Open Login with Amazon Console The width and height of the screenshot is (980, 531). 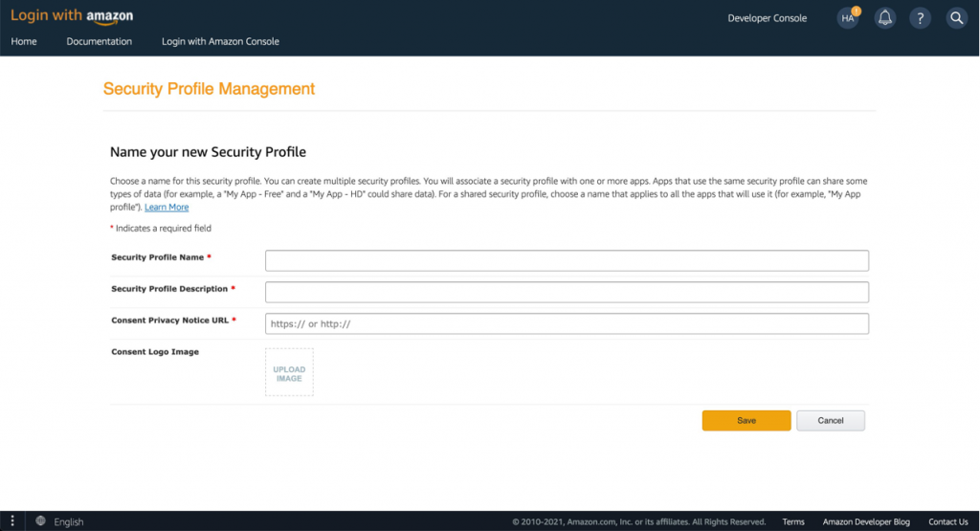point(220,41)
